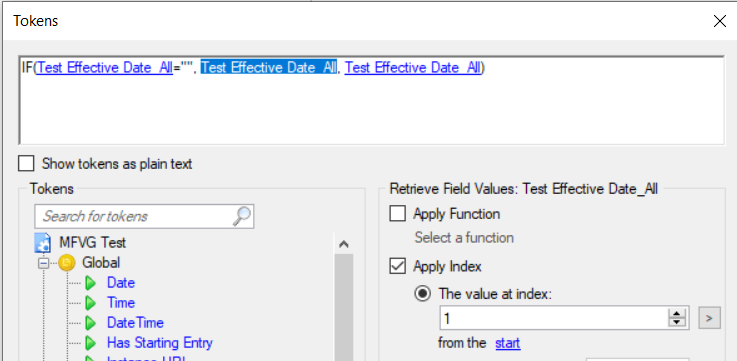The width and height of the screenshot is (737, 361).
Task: Increase the index value with up spinner
Action: (677, 314)
